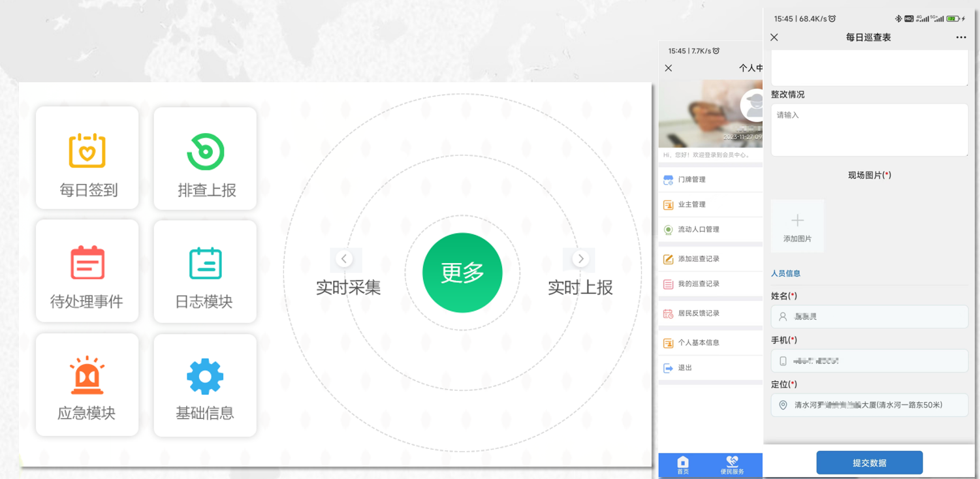Open the 每日签到 calendar heart icon
Screen dimensions: 980x479
coord(87,151)
